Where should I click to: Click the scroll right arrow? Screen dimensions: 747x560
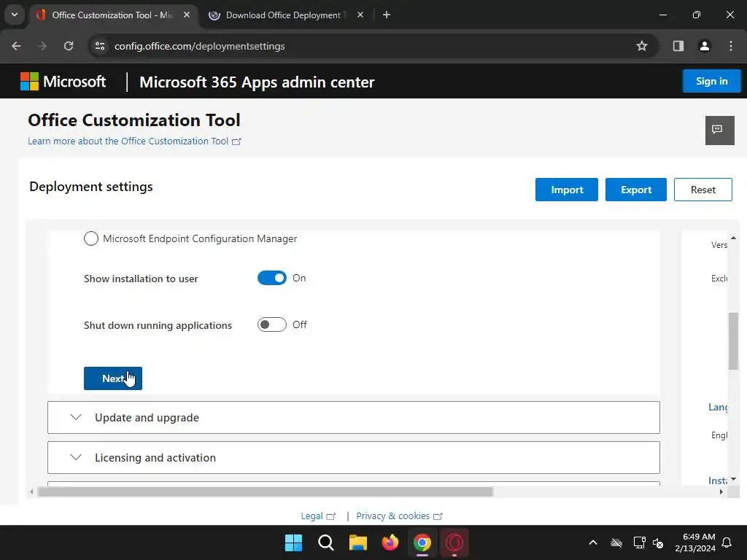click(x=721, y=491)
